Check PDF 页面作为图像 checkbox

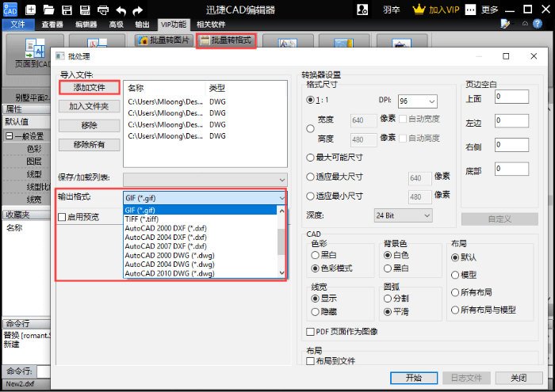click(311, 332)
